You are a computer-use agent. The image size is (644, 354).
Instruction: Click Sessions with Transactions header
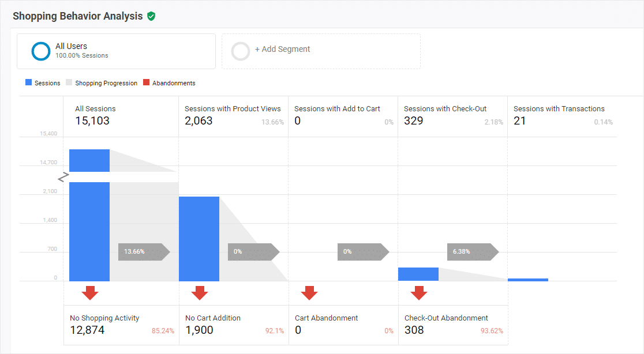tap(559, 109)
